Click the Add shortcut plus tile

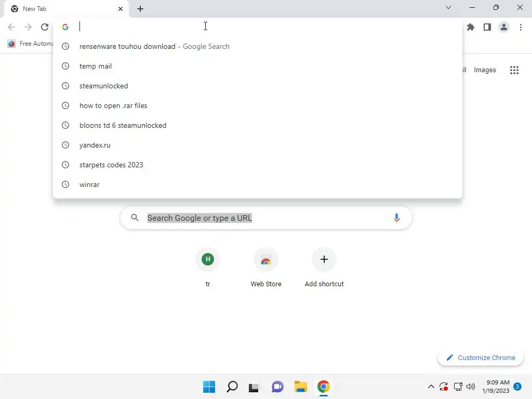click(x=324, y=268)
